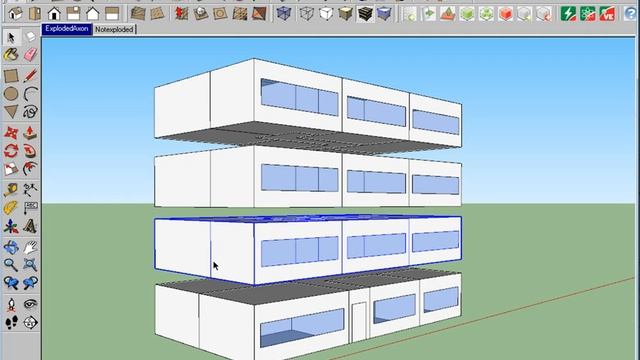Go to Previous camera view
The width and height of the screenshot is (640, 360).
11,282
